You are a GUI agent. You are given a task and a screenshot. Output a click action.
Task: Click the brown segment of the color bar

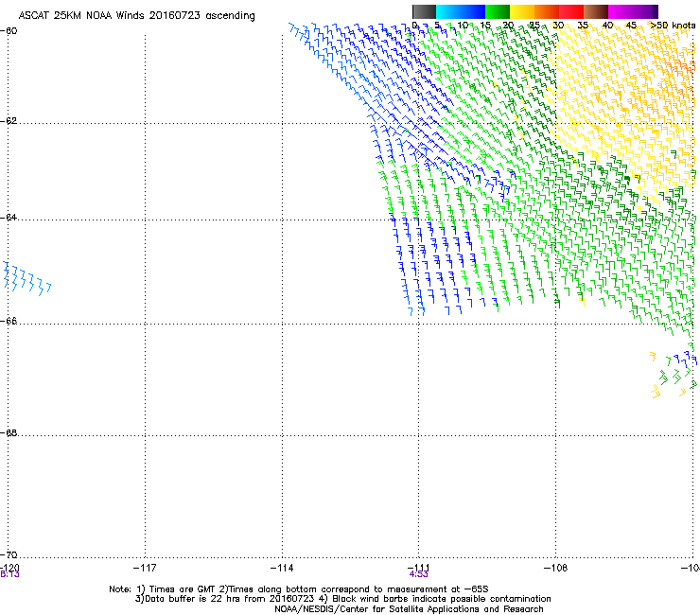click(596, 11)
